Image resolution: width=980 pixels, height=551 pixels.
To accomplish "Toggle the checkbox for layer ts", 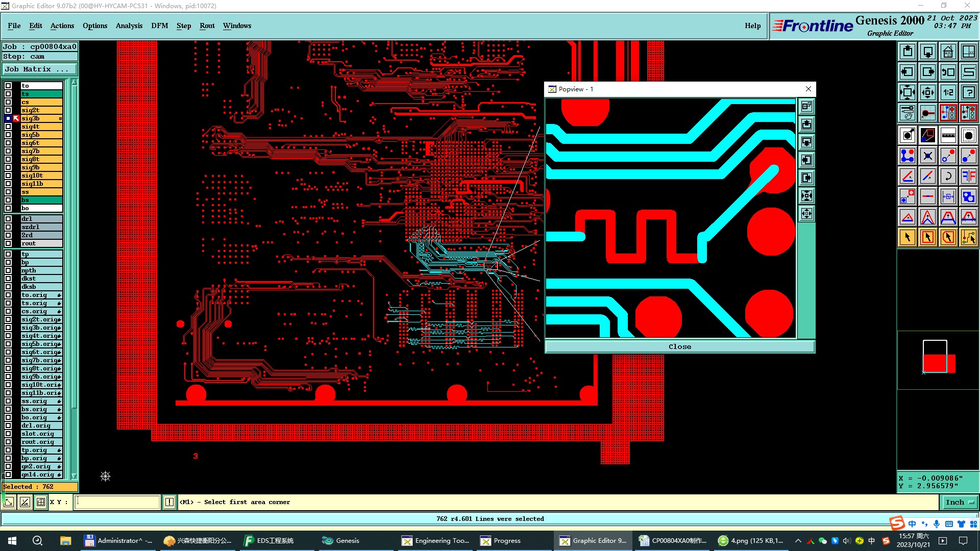I will click(8, 94).
